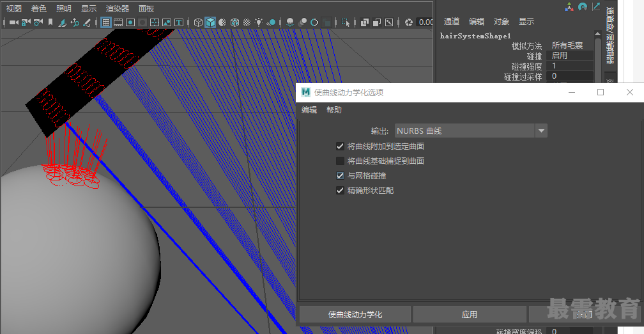The image size is (644, 334).
Task: Toggle the X-Ray Joints icon
Action: coord(388,22)
